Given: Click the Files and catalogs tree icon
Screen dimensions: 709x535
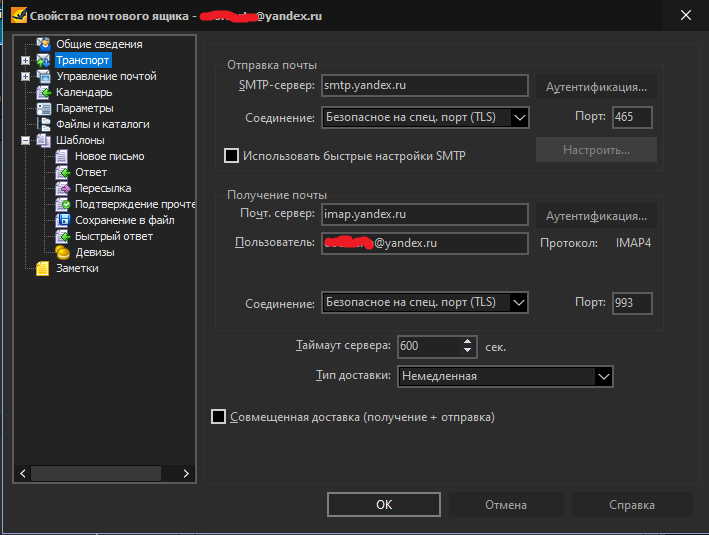Looking at the screenshot, I should [x=43, y=124].
